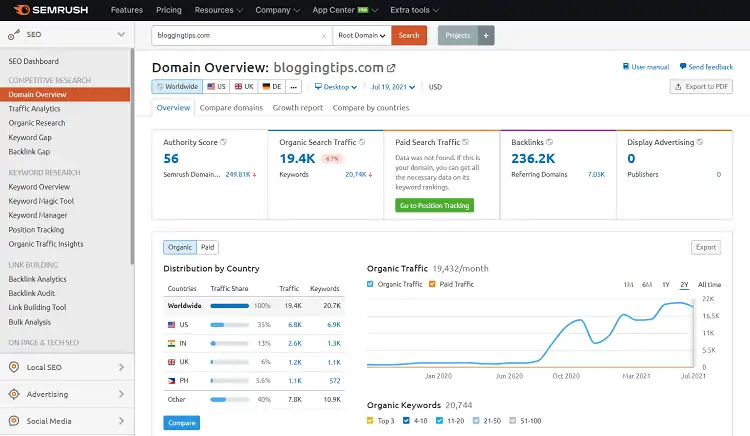Image resolution: width=750 pixels, height=436 pixels.
Task: Click the Local SEO pin icon
Action: click(x=14, y=367)
